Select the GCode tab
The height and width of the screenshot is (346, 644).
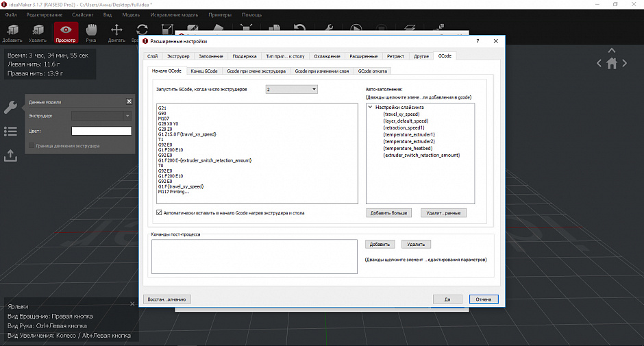pos(445,56)
